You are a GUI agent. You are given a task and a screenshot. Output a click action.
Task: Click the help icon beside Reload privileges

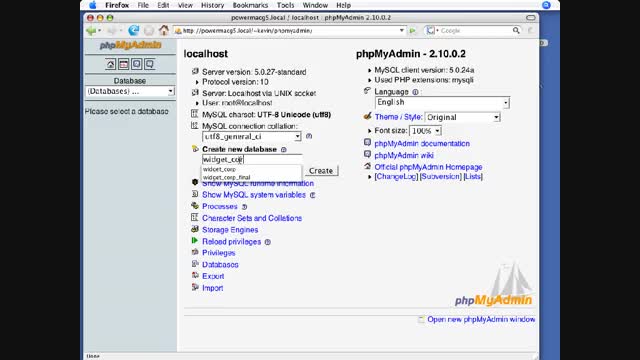click(268, 242)
